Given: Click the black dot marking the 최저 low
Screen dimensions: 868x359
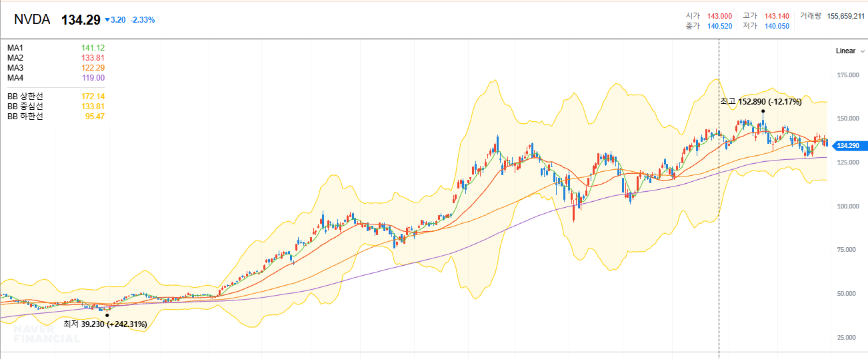Looking at the screenshot, I should coord(107,315).
